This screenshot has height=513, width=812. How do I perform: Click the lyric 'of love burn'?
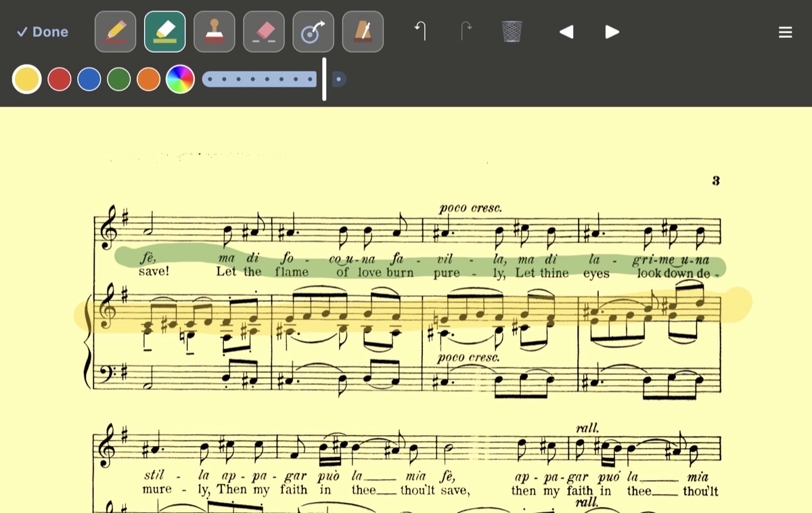click(x=375, y=273)
